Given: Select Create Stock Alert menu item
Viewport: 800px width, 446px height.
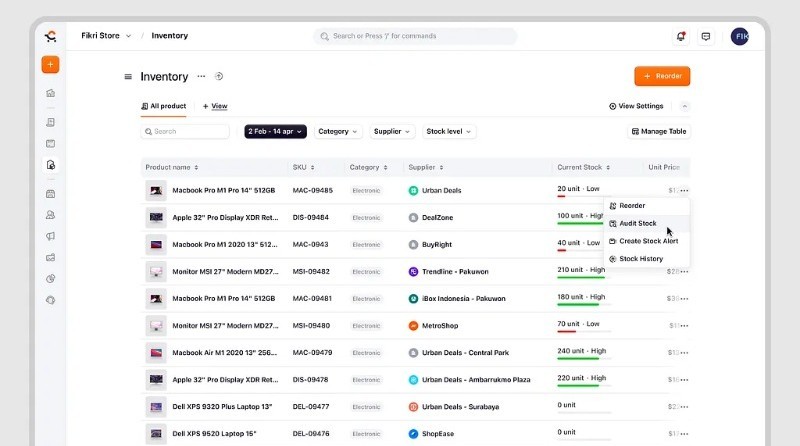Looking at the screenshot, I should 646,241.
